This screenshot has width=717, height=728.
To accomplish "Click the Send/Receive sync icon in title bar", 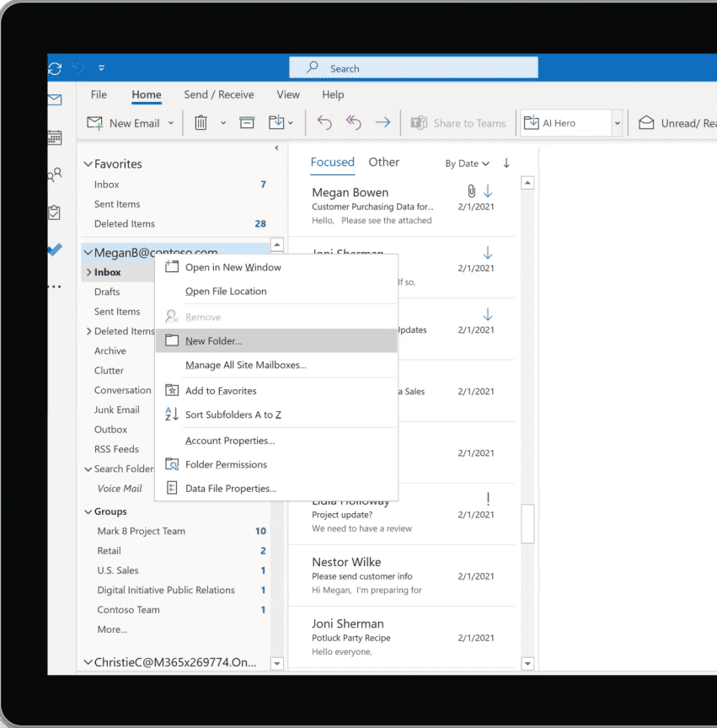I will click(x=55, y=69).
